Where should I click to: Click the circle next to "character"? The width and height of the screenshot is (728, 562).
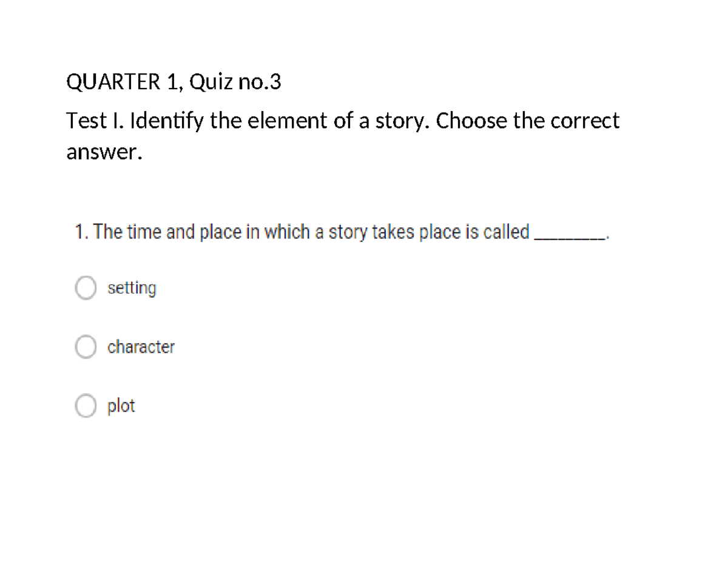click(x=86, y=347)
